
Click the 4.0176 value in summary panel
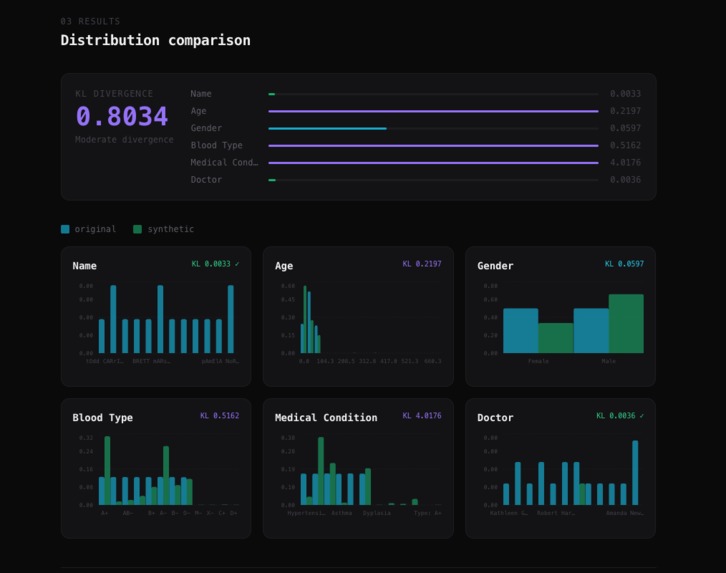tap(625, 162)
